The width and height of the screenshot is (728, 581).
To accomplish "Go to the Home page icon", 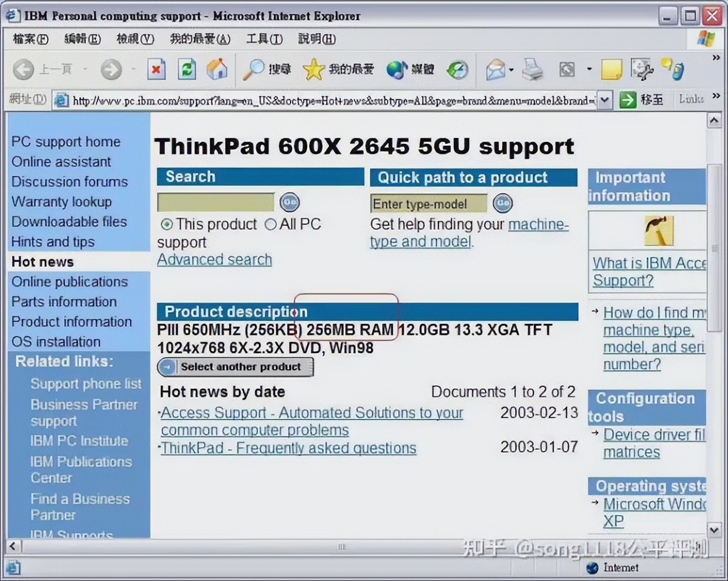I will point(217,69).
